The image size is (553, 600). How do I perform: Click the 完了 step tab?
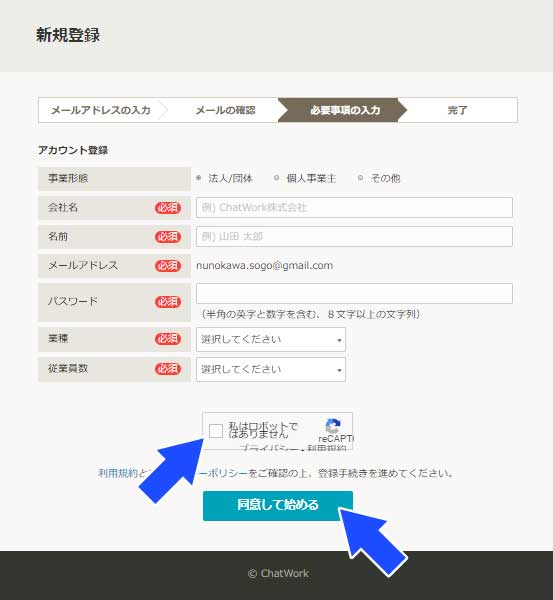click(x=457, y=110)
